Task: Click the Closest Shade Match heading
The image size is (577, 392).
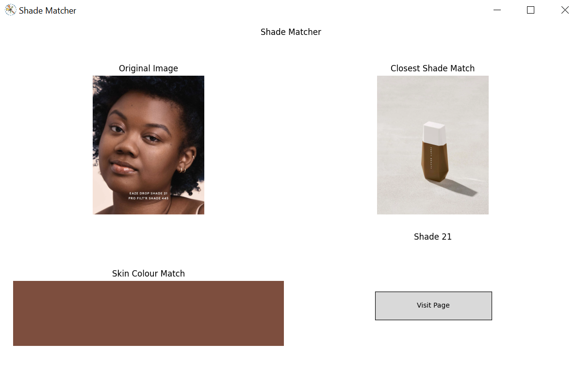Action: click(433, 68)
